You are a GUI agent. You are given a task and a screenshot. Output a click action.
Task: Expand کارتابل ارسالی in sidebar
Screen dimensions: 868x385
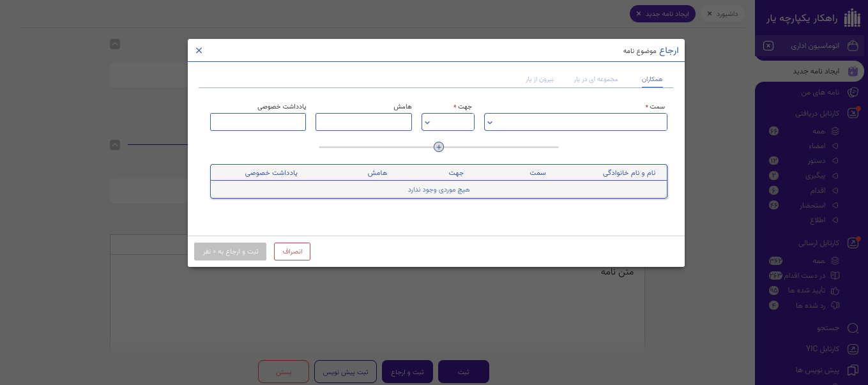[x=819, y=243]
